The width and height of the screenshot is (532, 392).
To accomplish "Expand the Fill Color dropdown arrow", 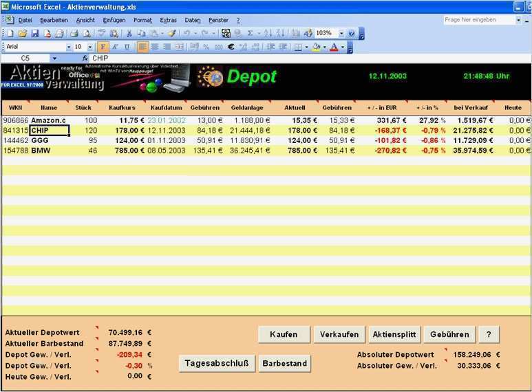I will click(x=325, y=47).
